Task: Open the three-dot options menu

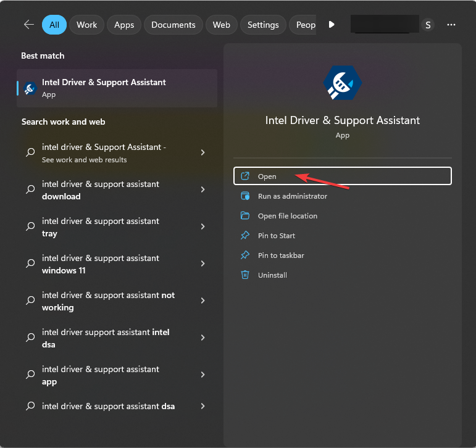Action: tap(451, 25)
